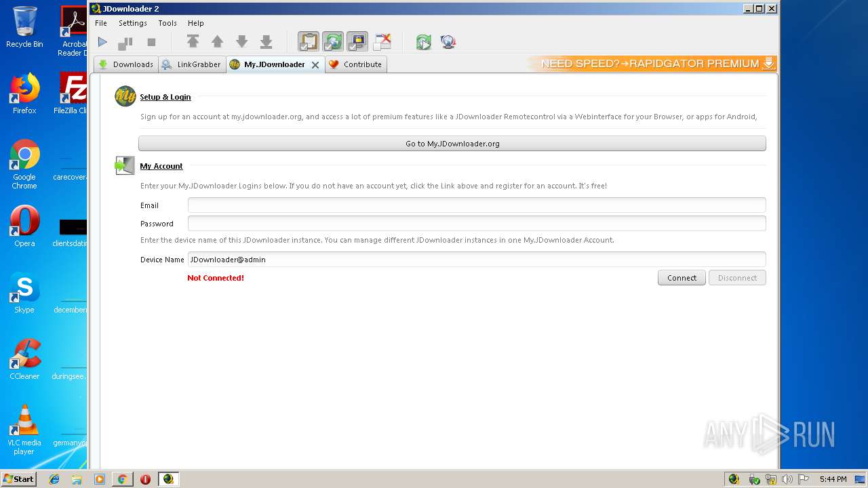Click the Opera desktop icon

pos(24,226)
